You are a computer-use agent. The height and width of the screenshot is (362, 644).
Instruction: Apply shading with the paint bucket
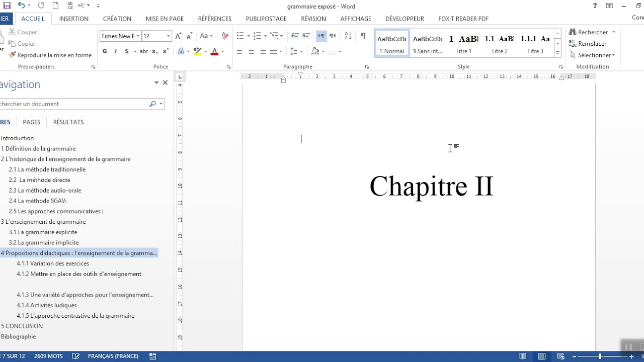point(315,51)
